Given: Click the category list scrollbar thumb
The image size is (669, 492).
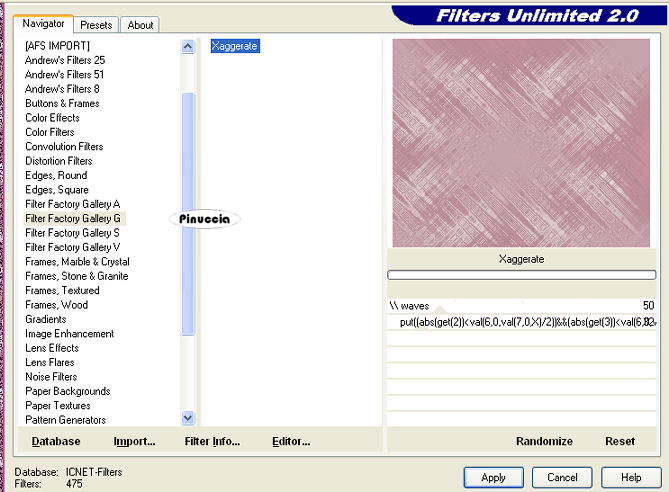Looking at the screenshot, I should click(188, 213).
